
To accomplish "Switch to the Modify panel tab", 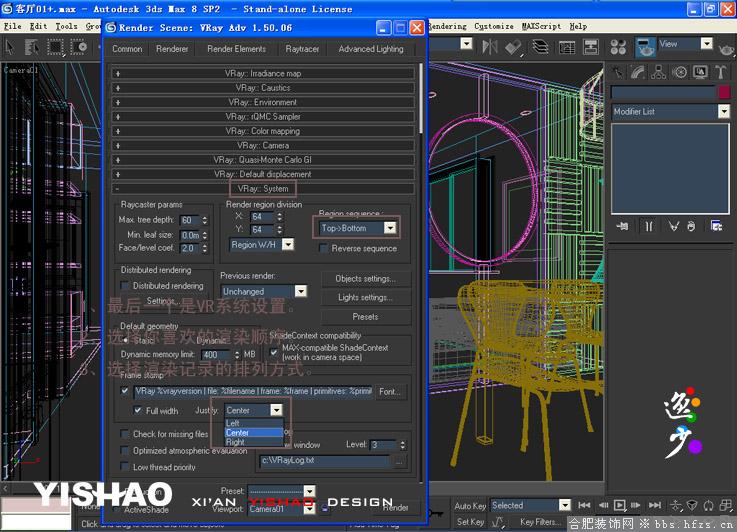I will pos(638,72).
